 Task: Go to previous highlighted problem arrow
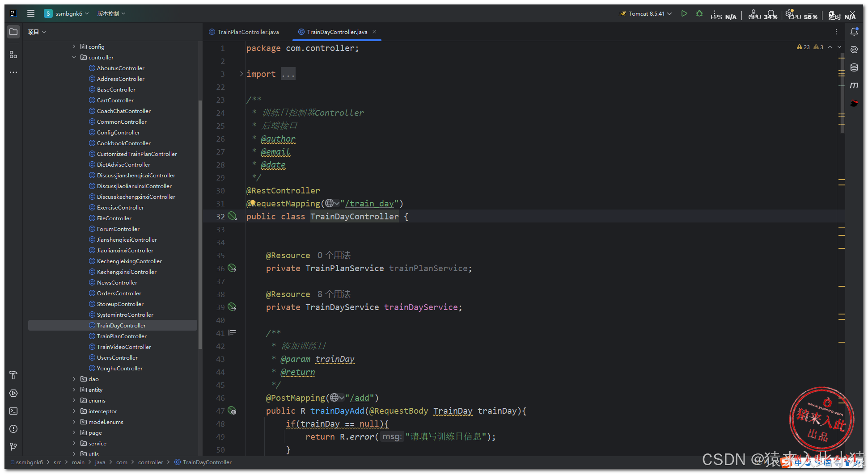(x=830, y=47)
